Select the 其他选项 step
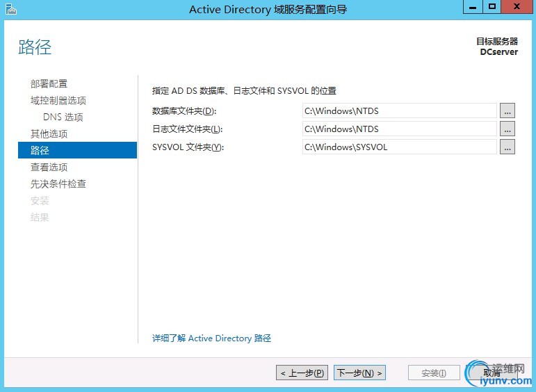 click(x=49, y=134)
